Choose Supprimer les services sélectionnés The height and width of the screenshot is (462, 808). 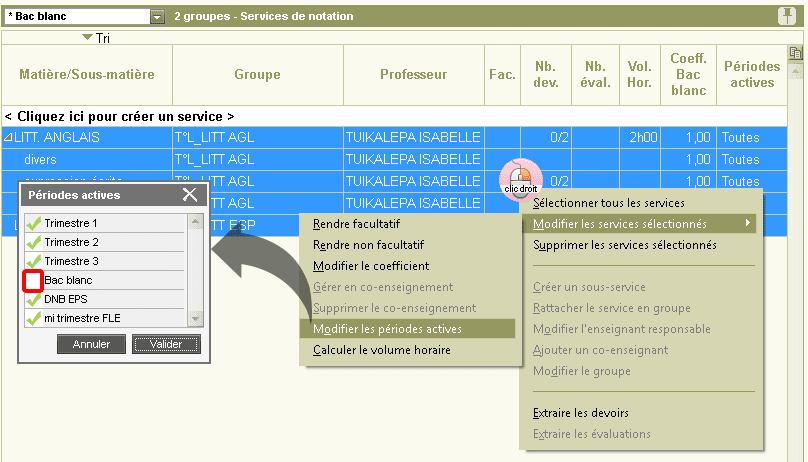pyautogui.click(x=625, y=245)
